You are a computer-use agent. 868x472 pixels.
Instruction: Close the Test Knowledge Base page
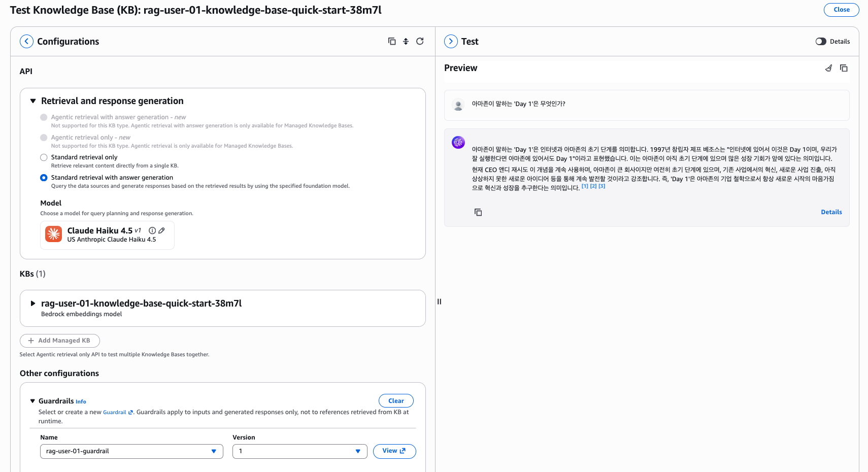click(841, 10)
